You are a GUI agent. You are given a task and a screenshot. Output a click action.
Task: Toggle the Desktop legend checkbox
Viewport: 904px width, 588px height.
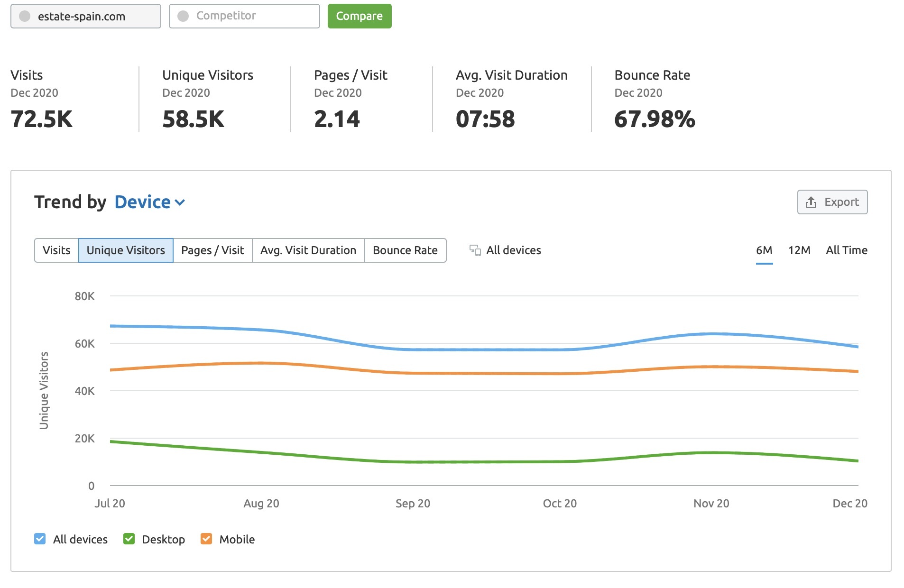pyautogui.click(x=129, y=539)
